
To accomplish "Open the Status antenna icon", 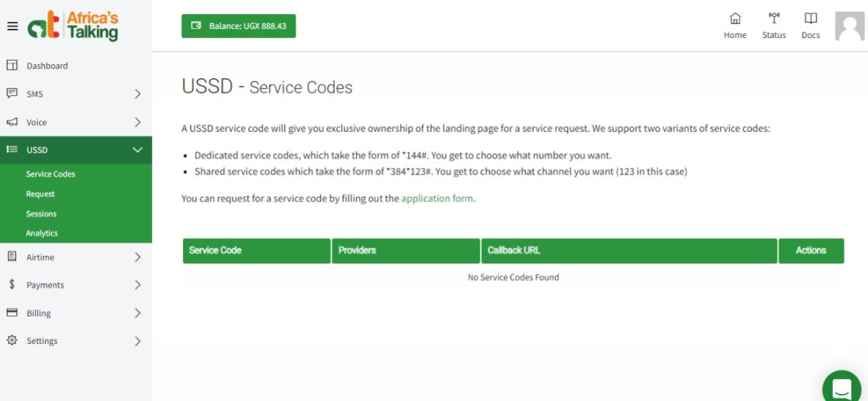I will click(774, 19).
